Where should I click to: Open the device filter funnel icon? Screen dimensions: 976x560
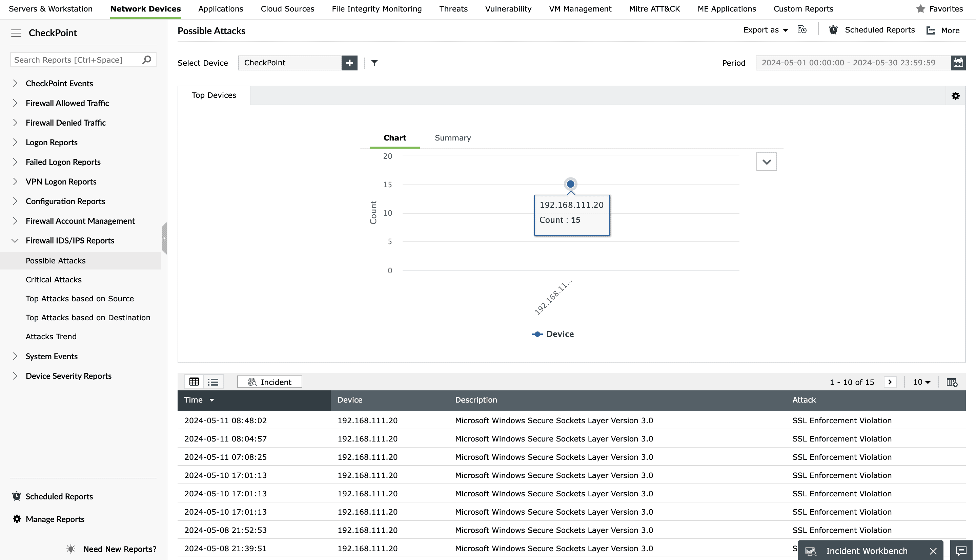coord(374,63)
